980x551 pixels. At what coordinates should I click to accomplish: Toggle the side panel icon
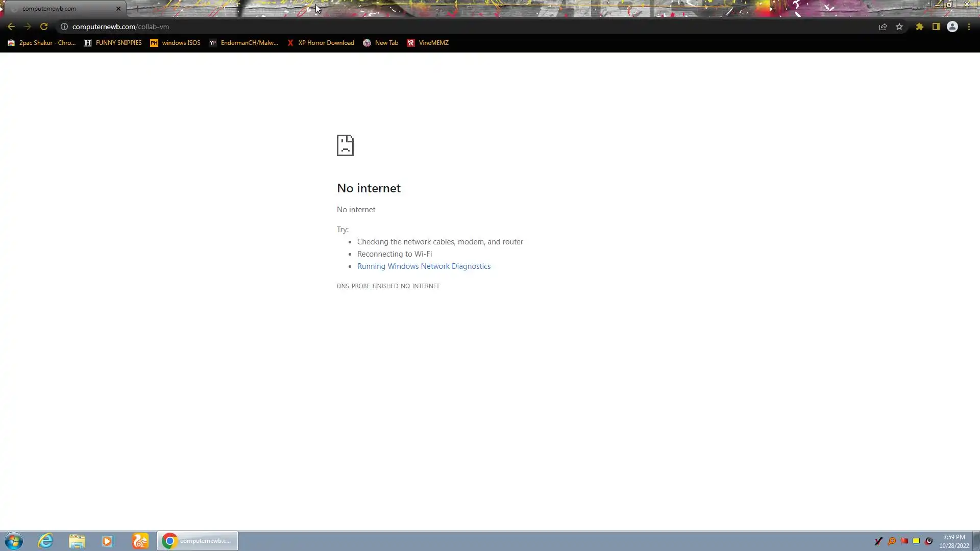[x=936, y=27]
